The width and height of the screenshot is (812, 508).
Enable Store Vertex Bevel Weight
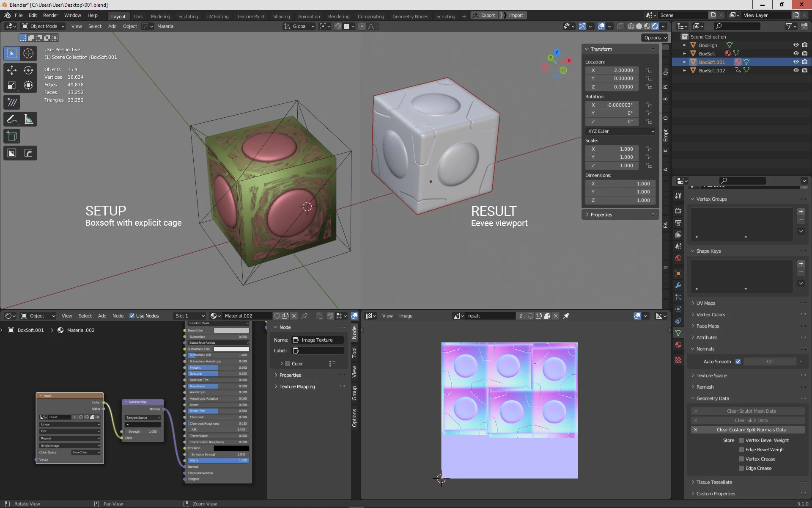coord(741,440)
